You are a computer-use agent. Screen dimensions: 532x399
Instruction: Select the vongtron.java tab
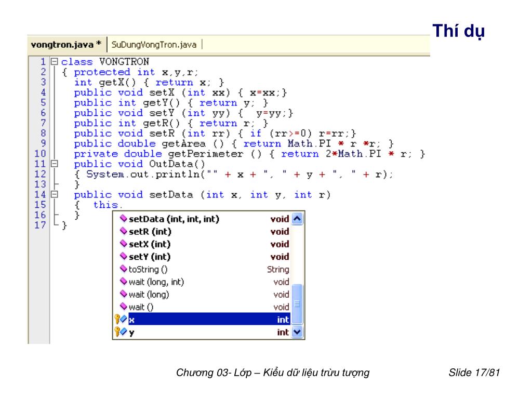(66, 45)
